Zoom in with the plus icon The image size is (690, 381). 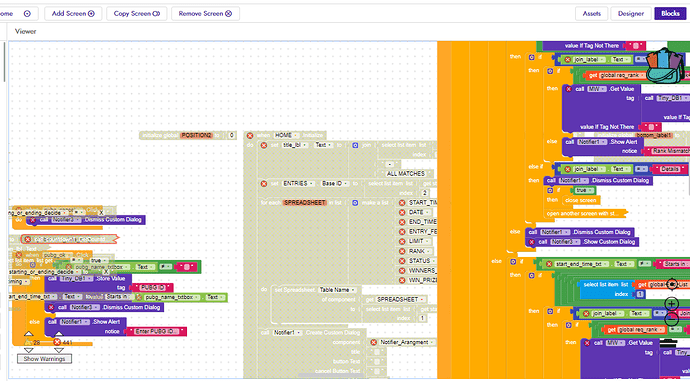point(671,304)
